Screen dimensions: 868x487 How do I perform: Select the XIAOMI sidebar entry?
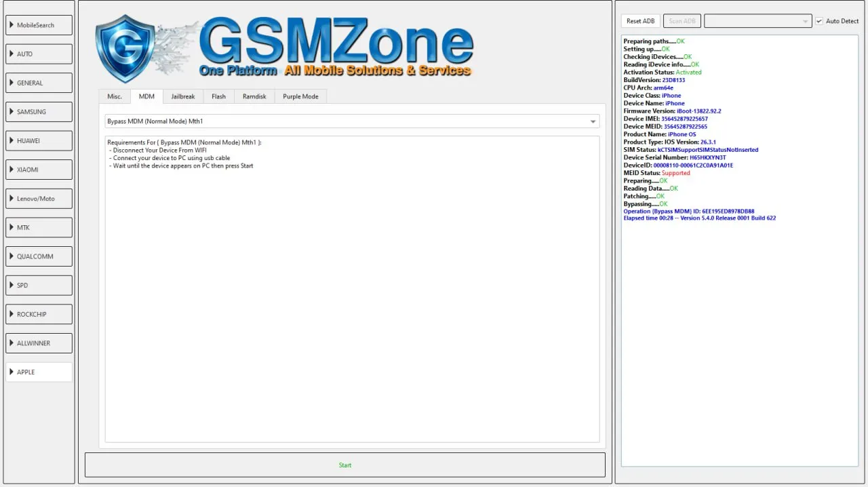tap(39, 170)
